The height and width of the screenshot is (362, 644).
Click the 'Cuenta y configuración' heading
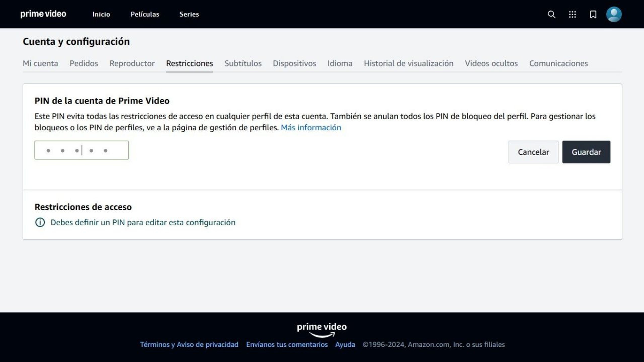pyautogui.click(x=76, y=41)
